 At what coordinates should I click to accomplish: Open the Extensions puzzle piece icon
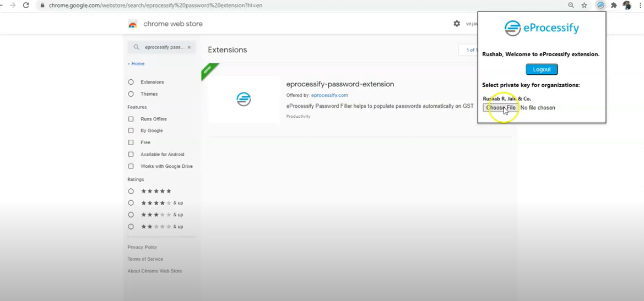[x=614, y=6]
